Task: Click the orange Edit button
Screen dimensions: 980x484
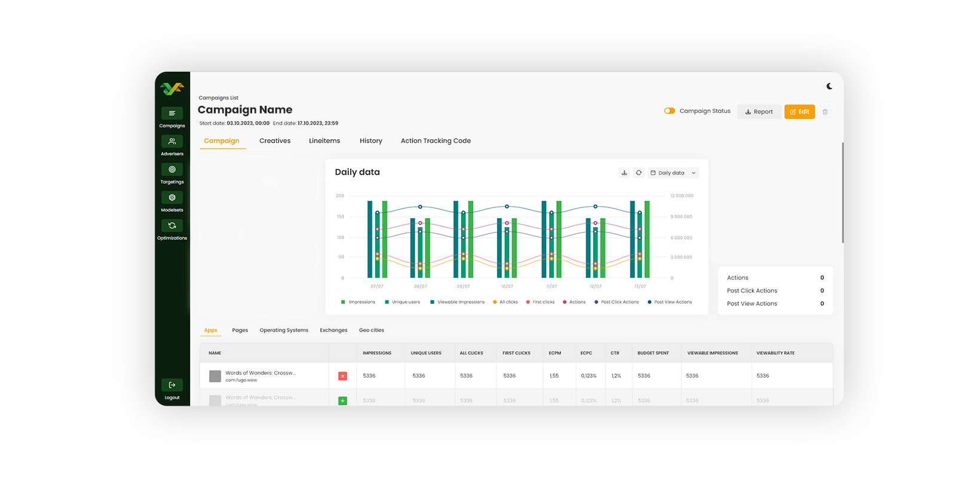Action: (x=800, y=112)
